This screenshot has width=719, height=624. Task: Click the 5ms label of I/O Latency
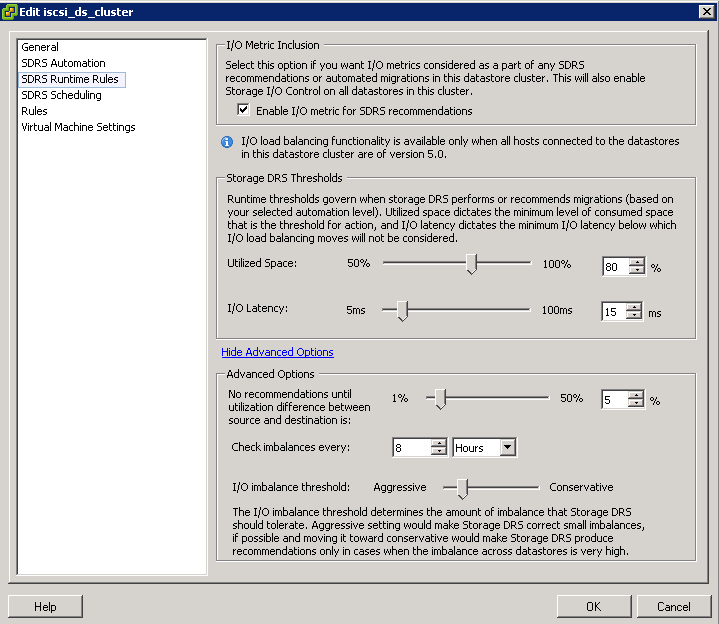356,310
